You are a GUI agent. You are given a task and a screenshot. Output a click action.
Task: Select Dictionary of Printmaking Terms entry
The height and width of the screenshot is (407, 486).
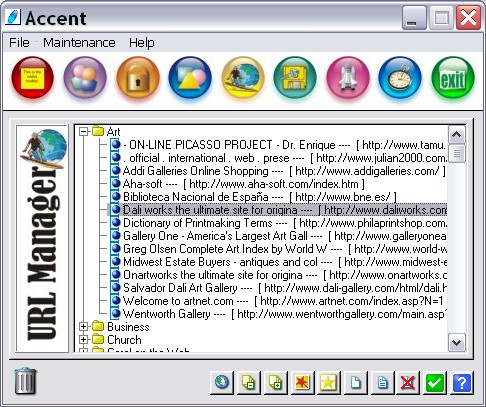(x=284, y=223)
